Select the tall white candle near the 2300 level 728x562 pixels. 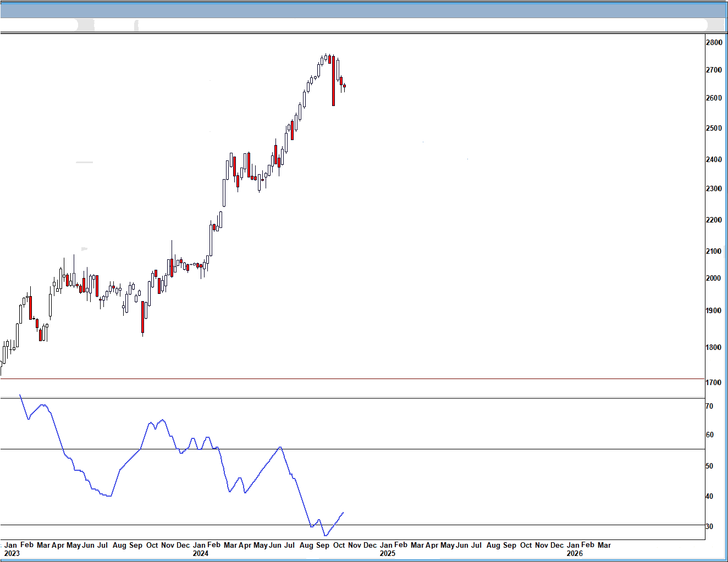[x=224, y=192]
